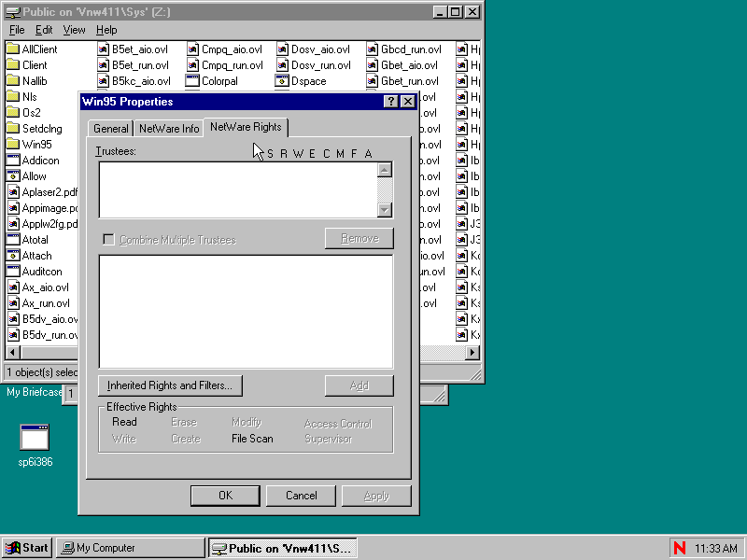The image size is (747, 560).
Task: Select the NetWare Rights tab
Action: [x=246, y=127]
